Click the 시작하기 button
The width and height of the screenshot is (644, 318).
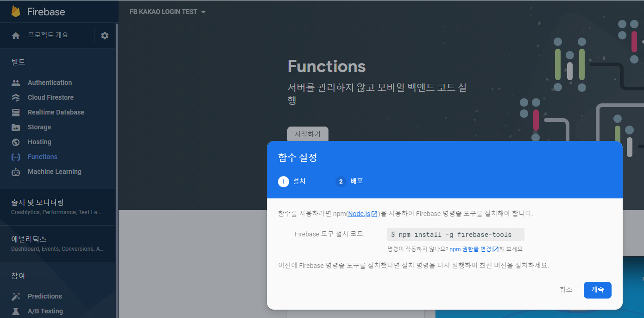click(308, 134)
